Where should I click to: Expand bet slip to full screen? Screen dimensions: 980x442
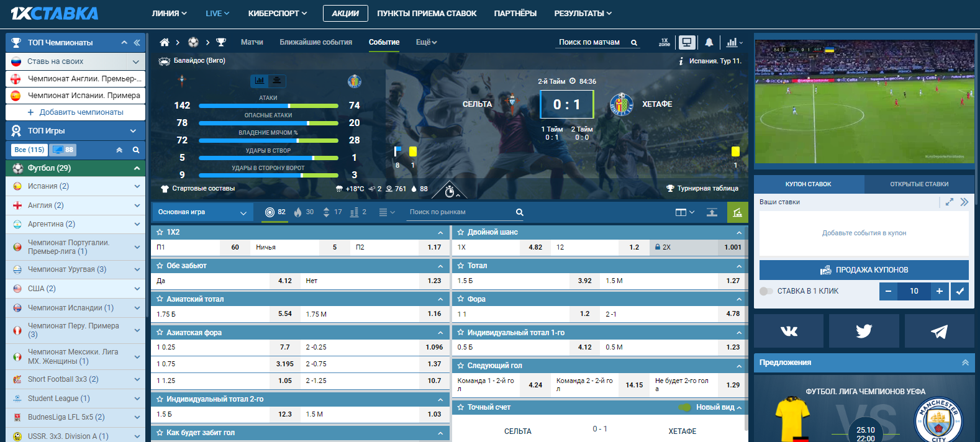949,202
